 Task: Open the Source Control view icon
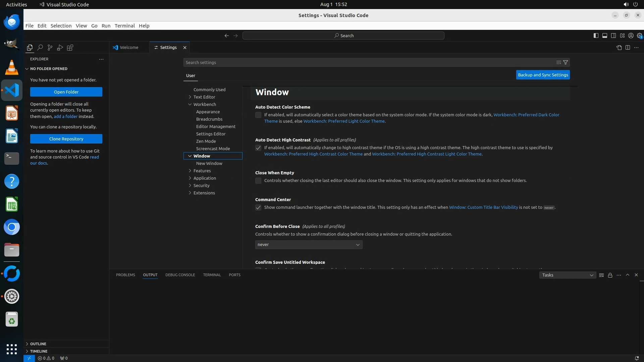[x=50, y=48]
